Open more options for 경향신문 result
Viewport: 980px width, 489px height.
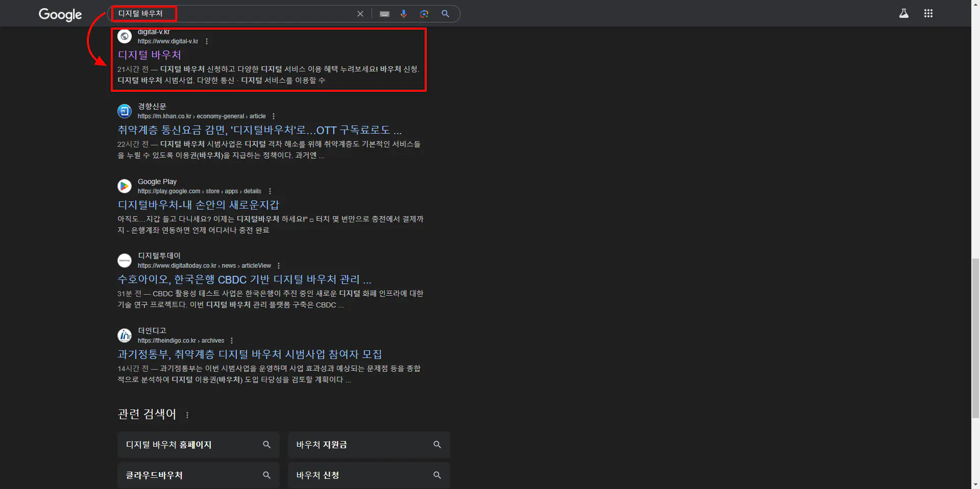(274, 116)
